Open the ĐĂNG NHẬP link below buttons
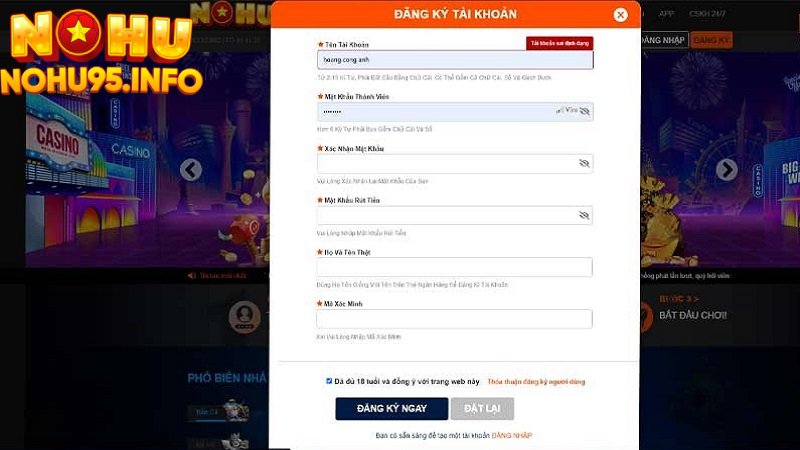This screenshot has height=450, width=800. pyautogui.click(x=512, y=435)
